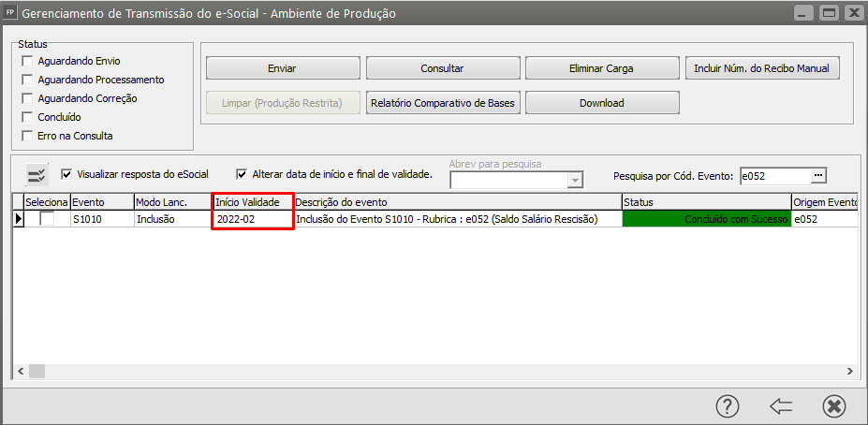
Task: Click the Concluído com Sucesso status cell
Action: point(706,219)
